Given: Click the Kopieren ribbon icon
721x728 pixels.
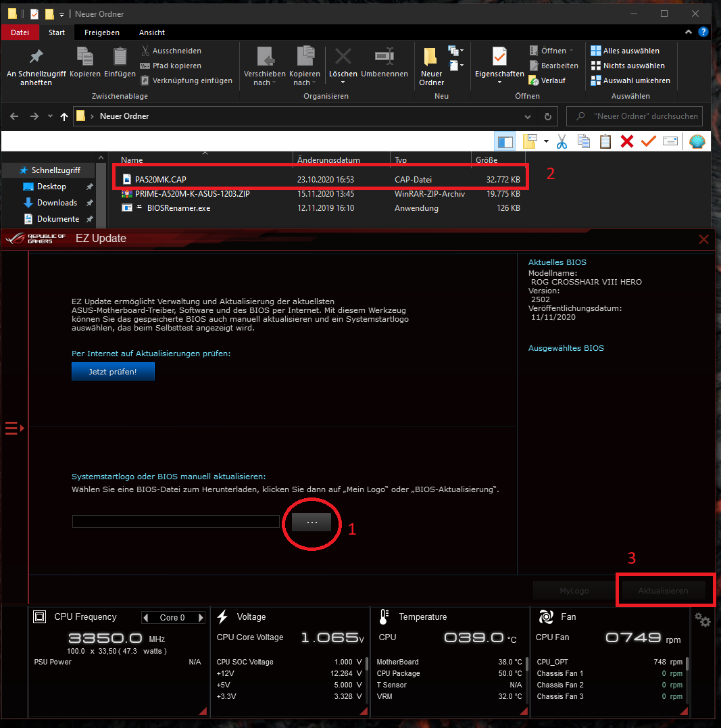Looking at the screenshot, I should pos(85,63).
